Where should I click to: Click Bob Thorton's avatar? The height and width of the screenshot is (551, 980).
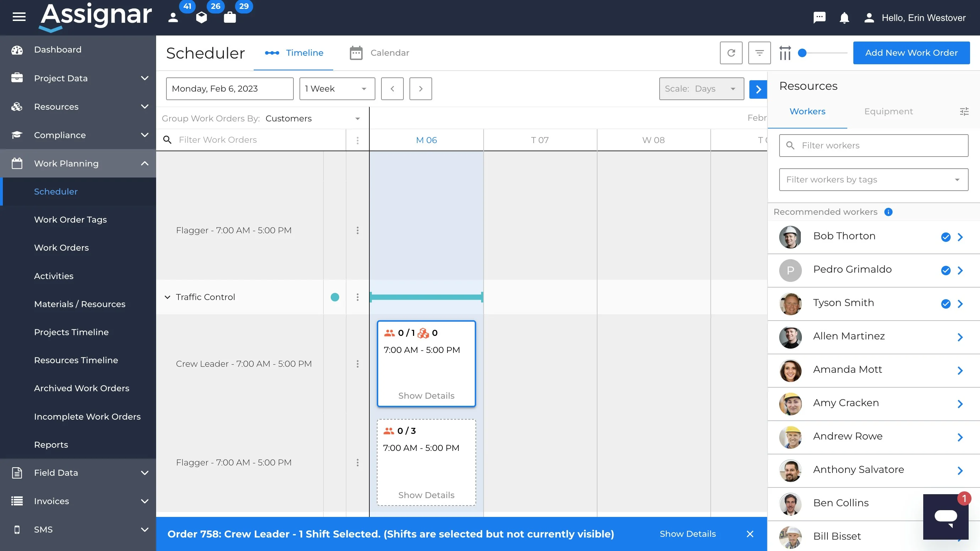[x=790, y=237]
